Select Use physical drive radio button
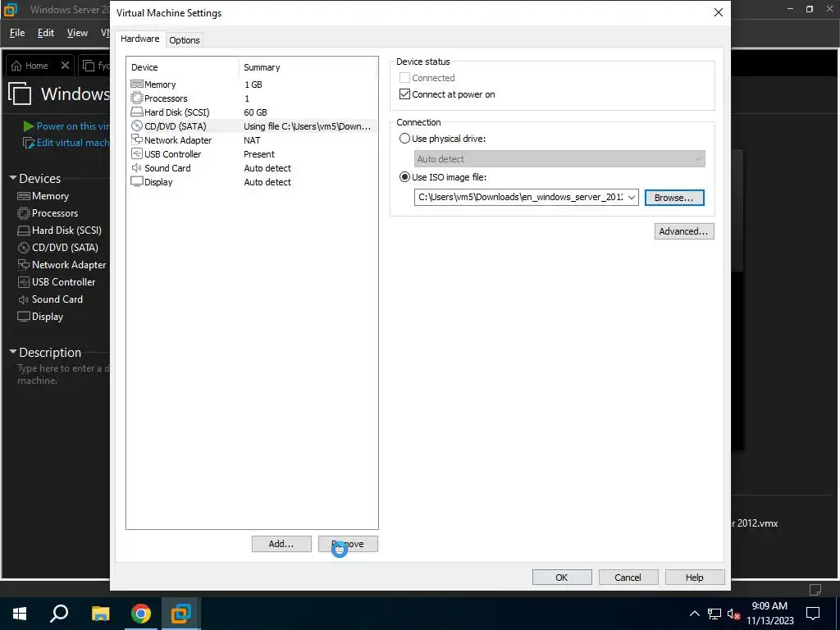This screenshot has width=840, height=630. pos(405,138)
